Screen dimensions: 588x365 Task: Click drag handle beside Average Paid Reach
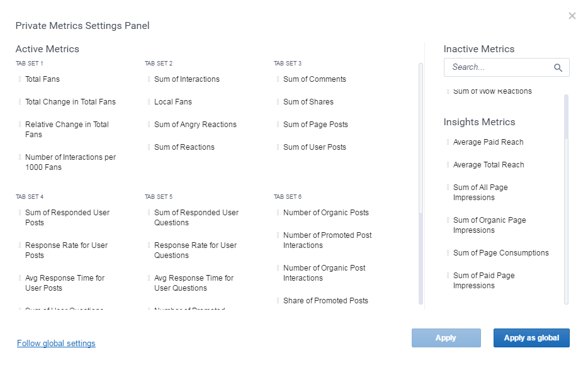(x=448, y=142)
